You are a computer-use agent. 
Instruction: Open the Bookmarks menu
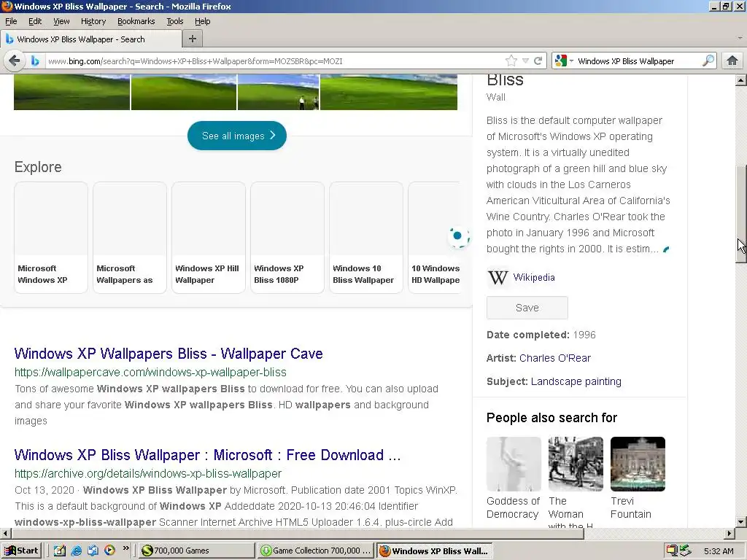tap(136, 21)
